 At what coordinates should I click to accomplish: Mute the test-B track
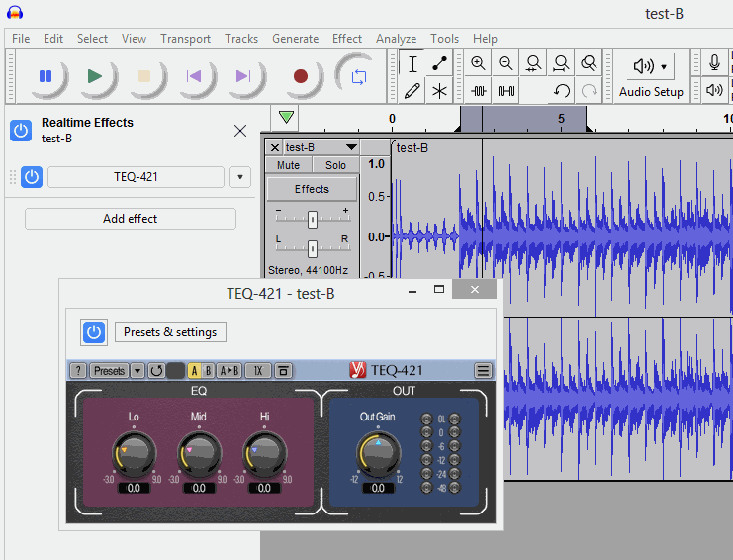(x=288, y=165)
